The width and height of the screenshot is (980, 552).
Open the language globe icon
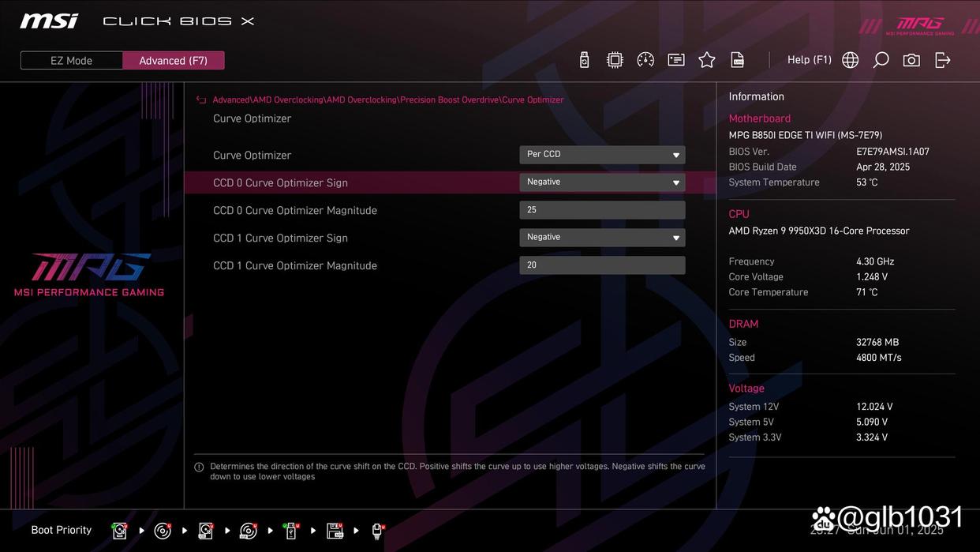point(851,60)
